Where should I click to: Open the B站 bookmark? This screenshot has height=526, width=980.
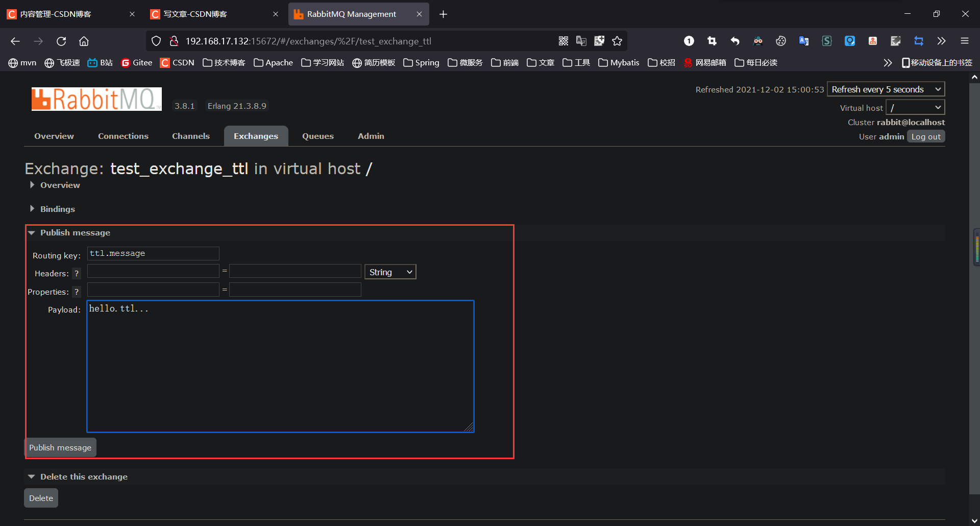click(x=100, y=63)
